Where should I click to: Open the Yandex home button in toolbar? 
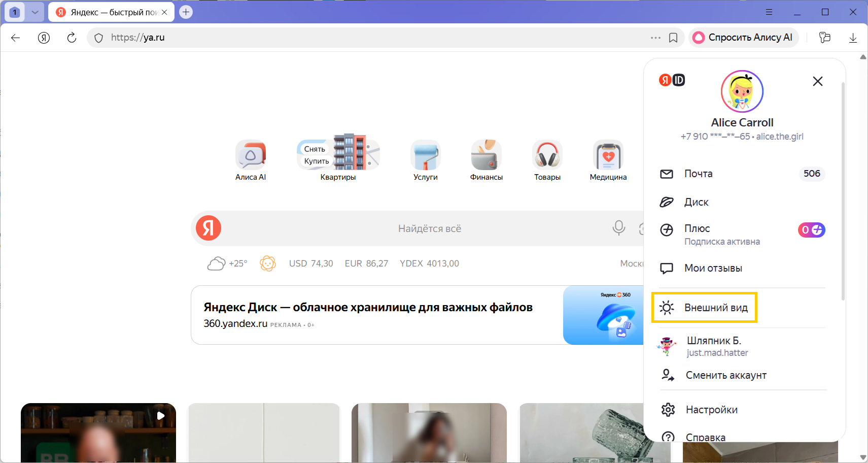click(x=44, y=38)
